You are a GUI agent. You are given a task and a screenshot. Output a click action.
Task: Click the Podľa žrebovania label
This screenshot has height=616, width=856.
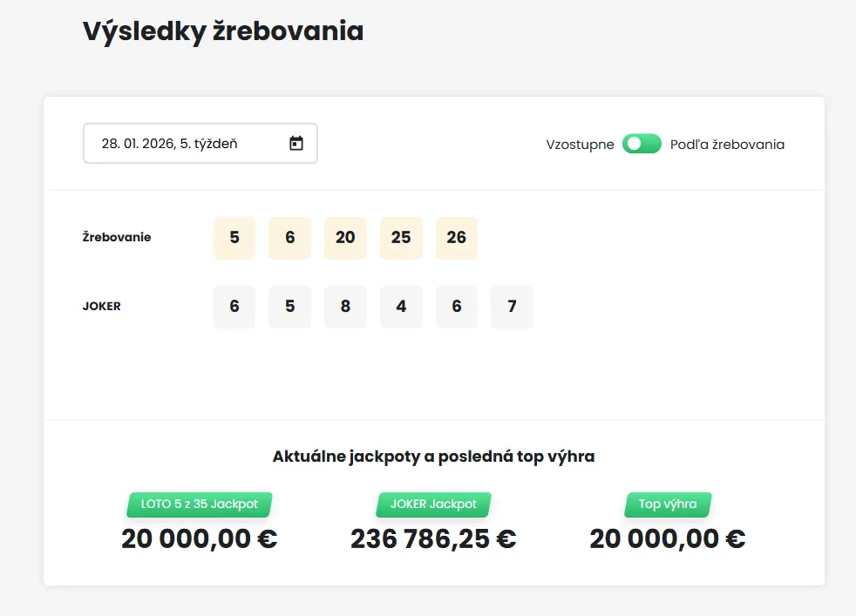(726, 144)
